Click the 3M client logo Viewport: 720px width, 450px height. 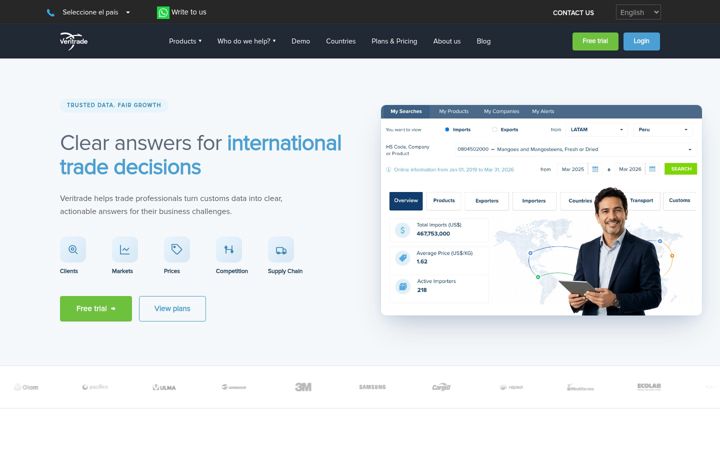click(303, 387)
